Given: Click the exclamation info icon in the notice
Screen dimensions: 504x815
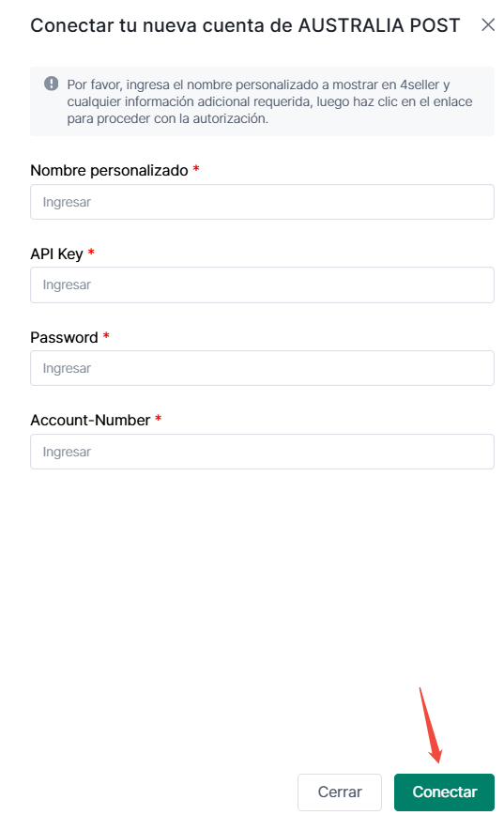Looking at the screenshot, I should pos(51,84).
